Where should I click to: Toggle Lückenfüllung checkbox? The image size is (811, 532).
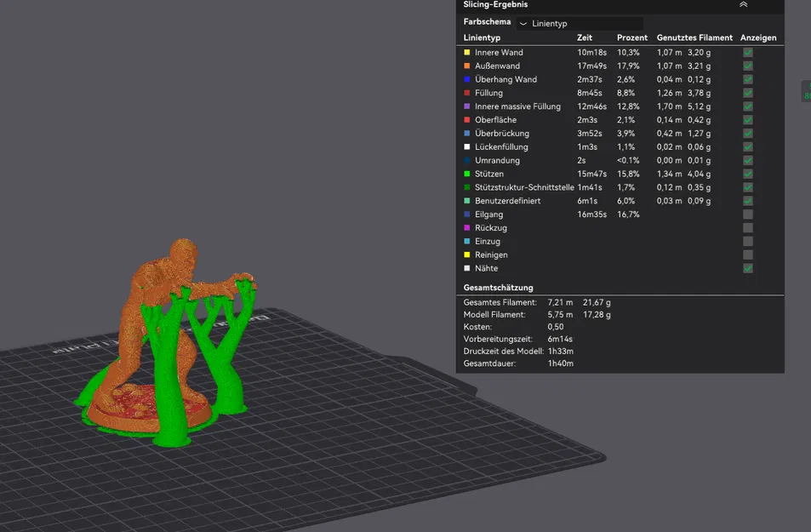click(x=748, y=146)
